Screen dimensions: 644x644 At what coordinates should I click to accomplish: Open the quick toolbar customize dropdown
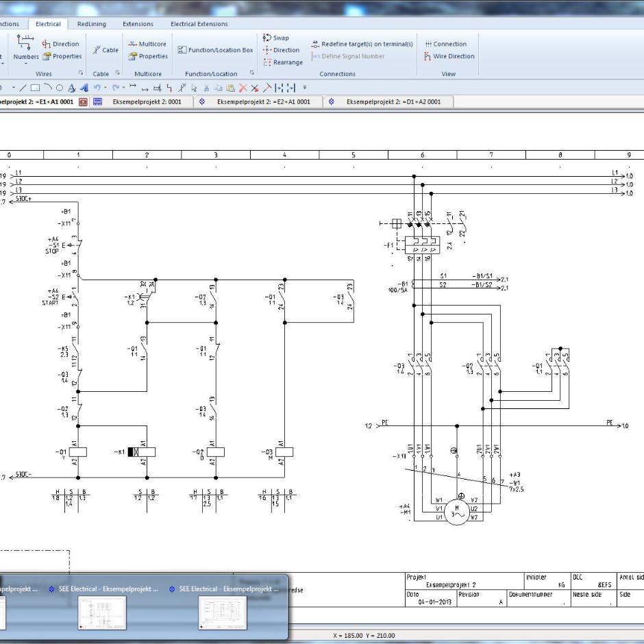(x=305, y=88)
